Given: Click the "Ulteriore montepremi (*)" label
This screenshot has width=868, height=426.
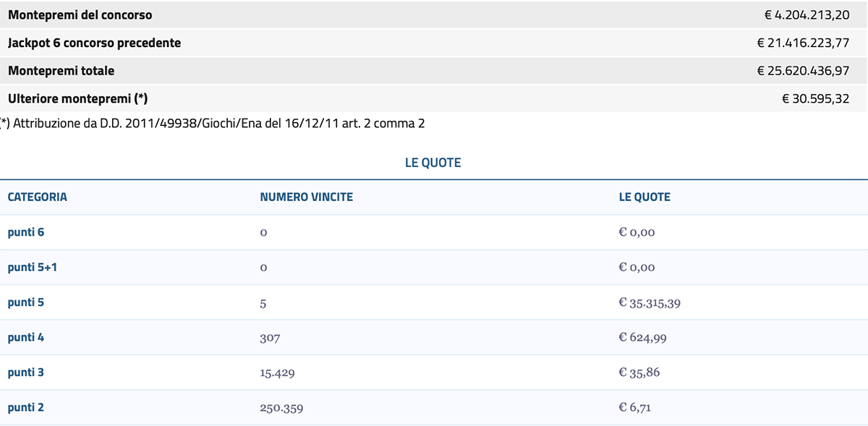Looking at the screenshot, I should coord(78,98).
